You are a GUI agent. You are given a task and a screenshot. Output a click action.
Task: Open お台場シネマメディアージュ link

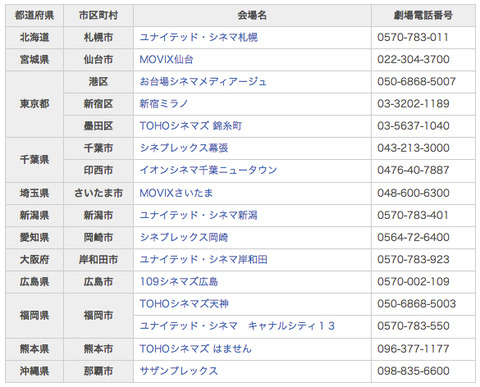click(203, 82)
